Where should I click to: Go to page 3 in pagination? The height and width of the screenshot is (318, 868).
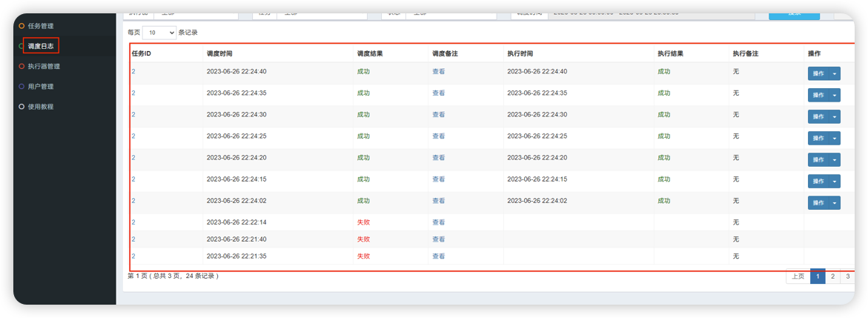(847, 276)
